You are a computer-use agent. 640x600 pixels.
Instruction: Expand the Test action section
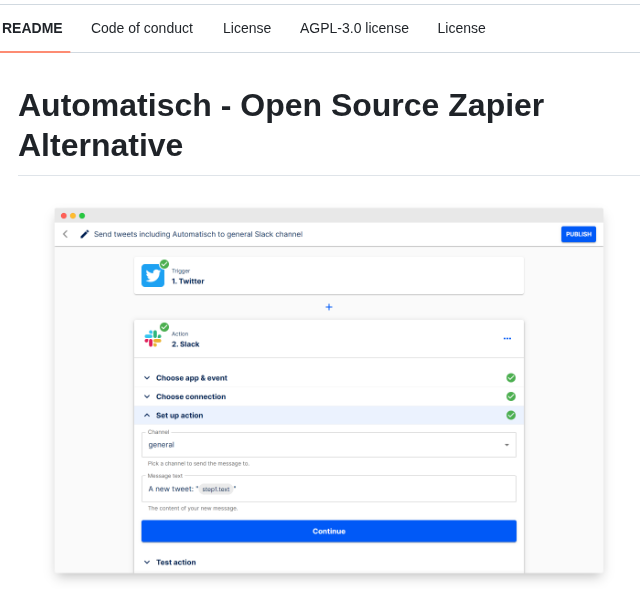[329, 562]
